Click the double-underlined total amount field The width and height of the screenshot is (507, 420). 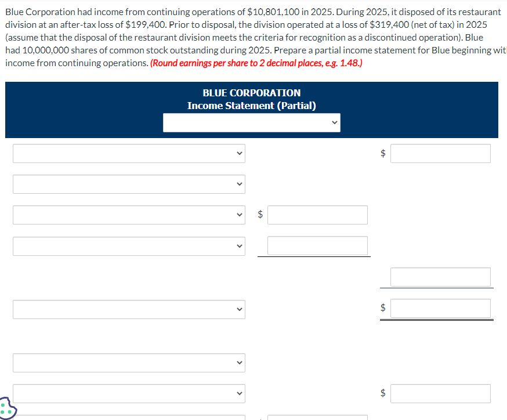[440, 309]
